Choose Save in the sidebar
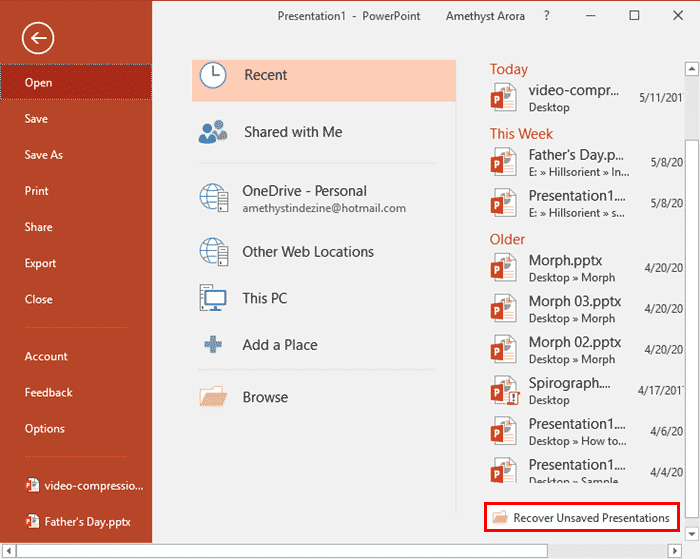The width and height of the screenshot is (700, 559). point(76,119)
